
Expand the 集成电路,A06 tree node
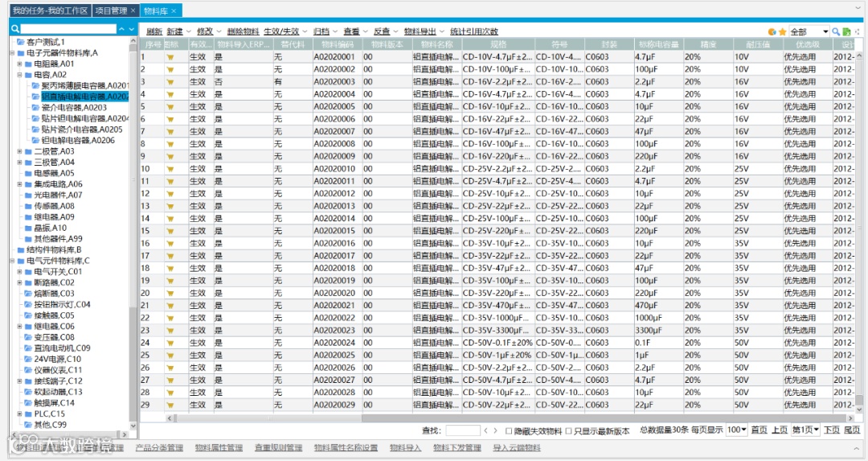point(20,184)
